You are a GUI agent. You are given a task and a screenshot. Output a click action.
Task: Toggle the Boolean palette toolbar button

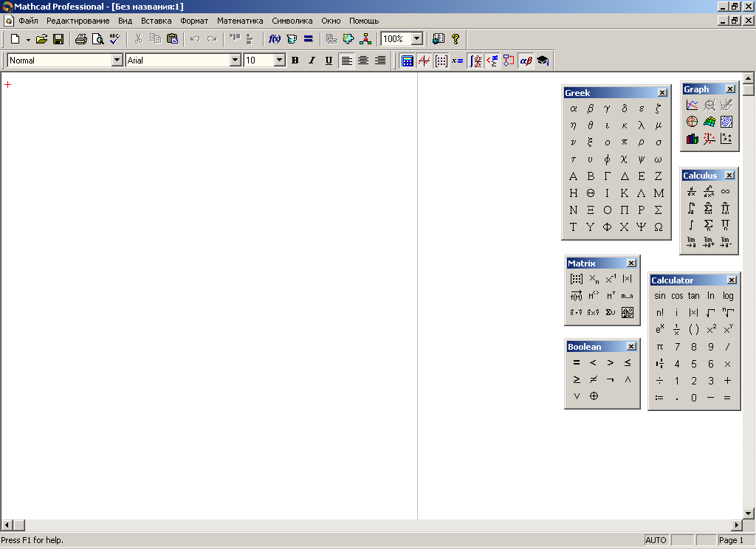pyautogui.click(x=492, y=61)
